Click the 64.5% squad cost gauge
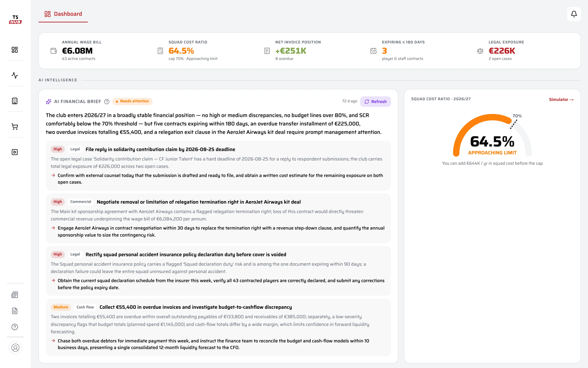Viewport: 588px width, 368px height. click(492, 135)
